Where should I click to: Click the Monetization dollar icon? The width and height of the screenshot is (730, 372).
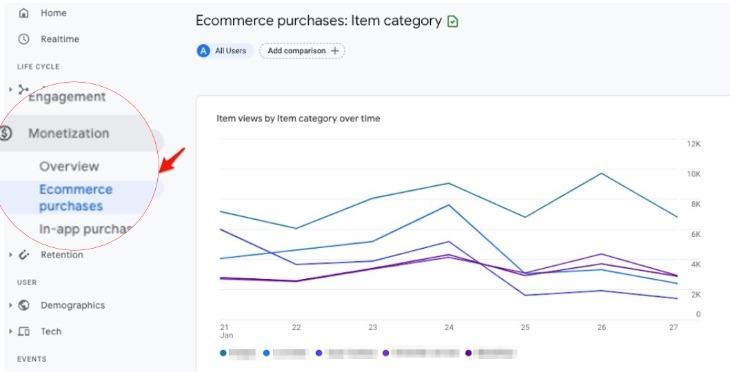6,133
